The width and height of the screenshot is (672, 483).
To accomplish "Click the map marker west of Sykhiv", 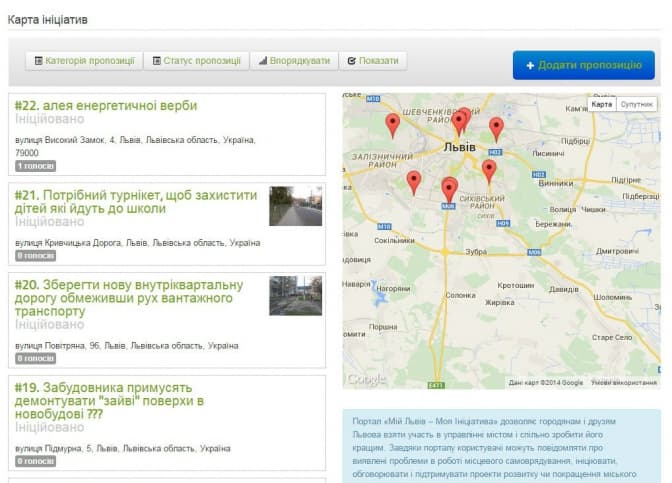I will tap(414, 181).
